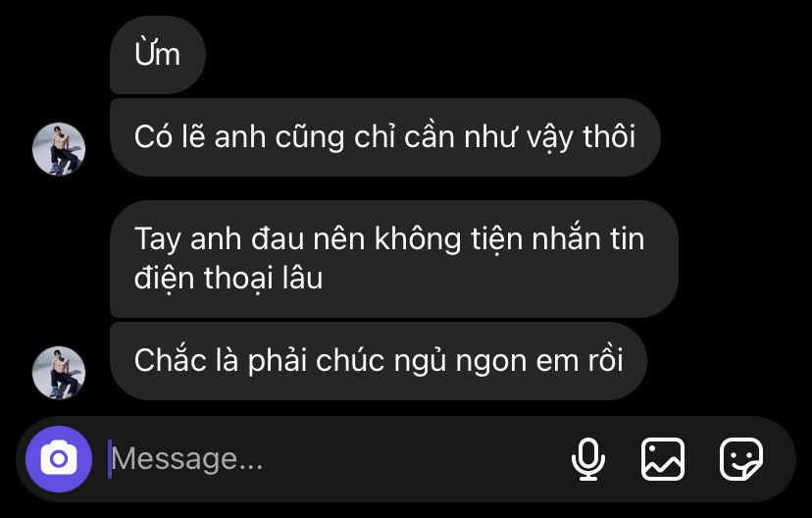Open the photo gallery picker icon
812x518 pixels.
(663, 459)
